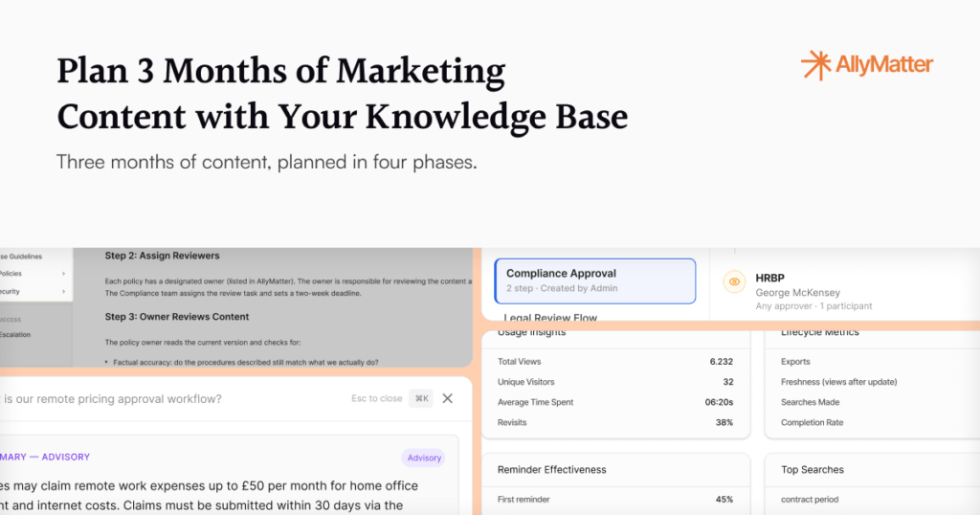Screen dimensions: 980x515
Task: Click the HRBP eye icon
Action: [734, 281]
